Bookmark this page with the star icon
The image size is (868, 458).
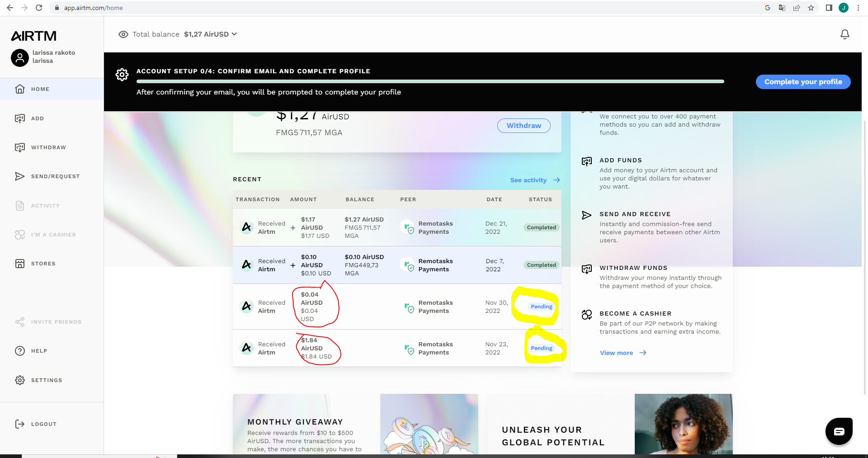point(811,8)
